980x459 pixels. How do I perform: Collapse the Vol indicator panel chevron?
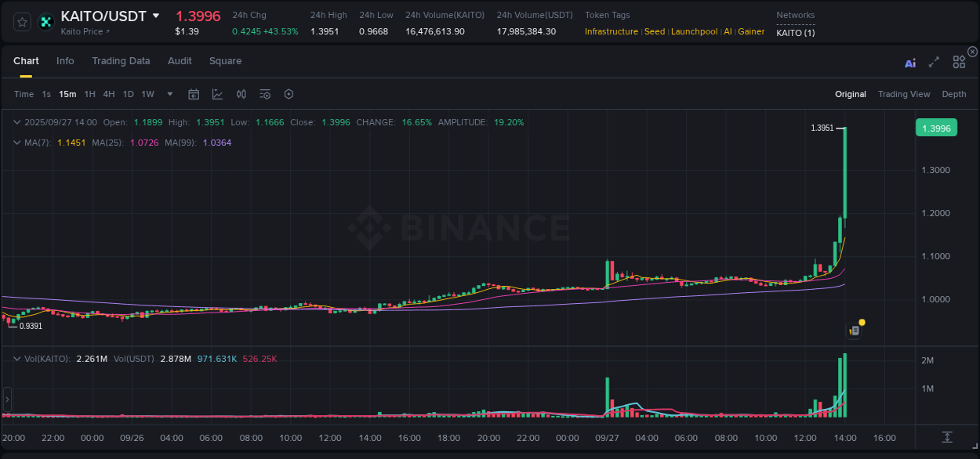point(17,358)
